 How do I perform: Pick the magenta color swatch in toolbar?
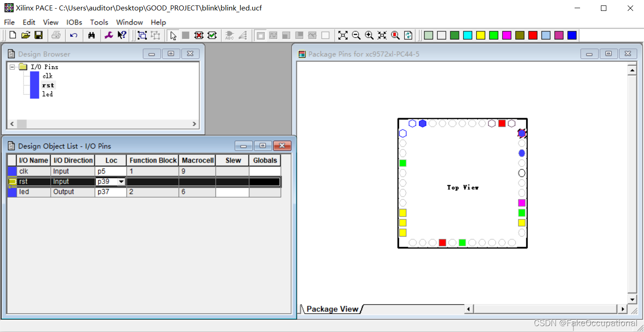(507, 35)
